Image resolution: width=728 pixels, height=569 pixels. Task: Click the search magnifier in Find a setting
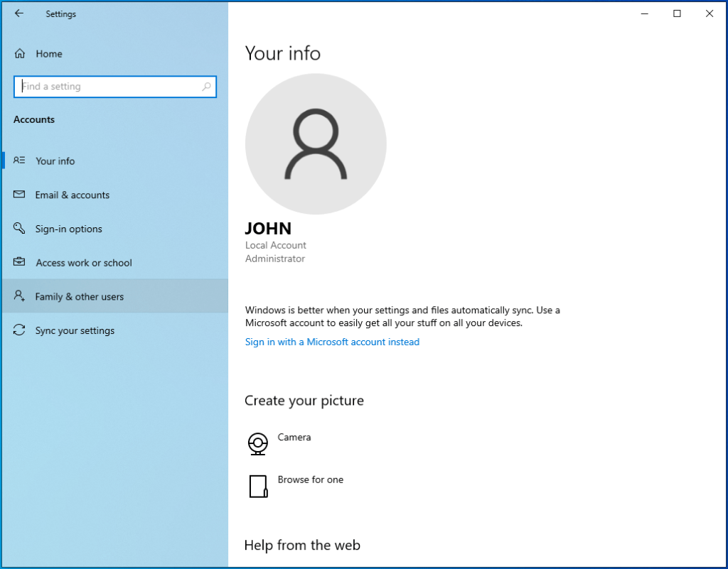[206, 86]
